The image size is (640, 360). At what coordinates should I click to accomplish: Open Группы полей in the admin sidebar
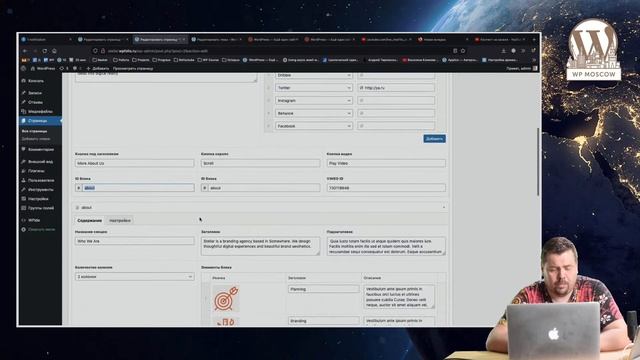(40, 208)
